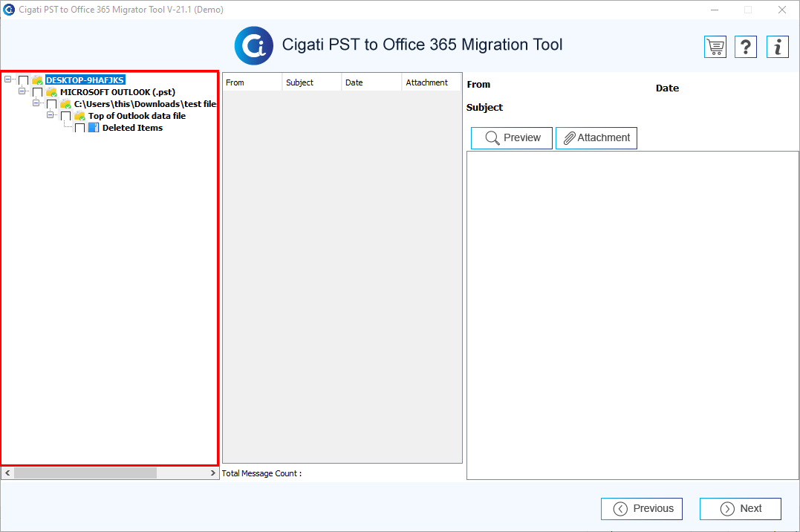Check the Deleted Items checkbox
The width and height of the screenshot is (800, 532).
click(79, 128)
